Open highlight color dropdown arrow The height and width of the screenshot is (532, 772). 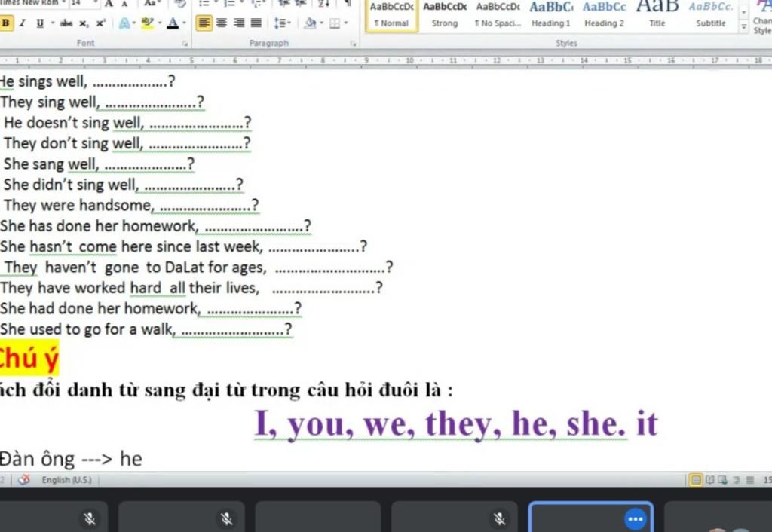tap(160, 23)
